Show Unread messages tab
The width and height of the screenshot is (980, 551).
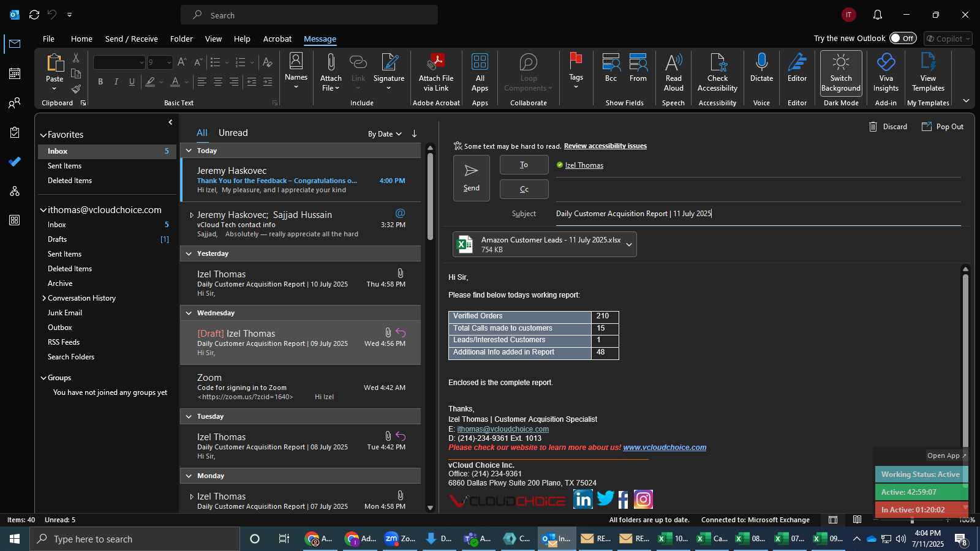(x=233, y=133)
